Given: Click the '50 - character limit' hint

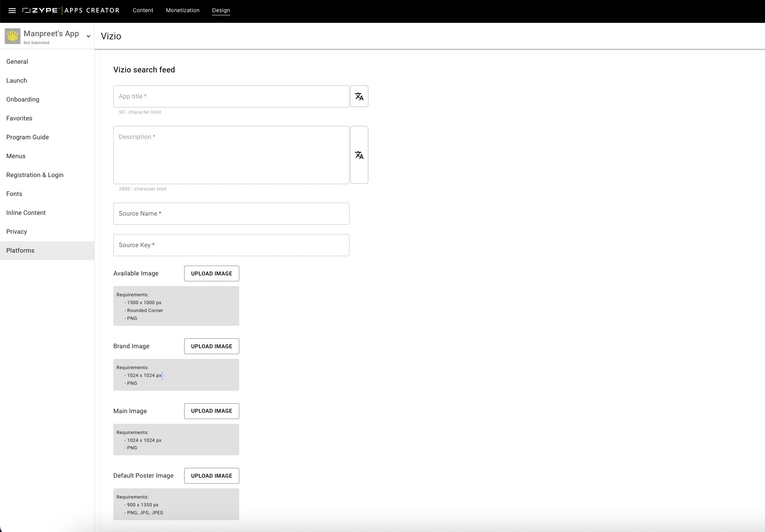Looking at the screenshot, I should [140, 112].
